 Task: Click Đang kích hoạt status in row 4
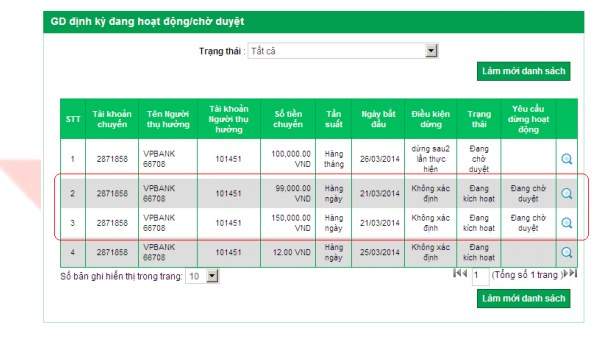point(478,252)
